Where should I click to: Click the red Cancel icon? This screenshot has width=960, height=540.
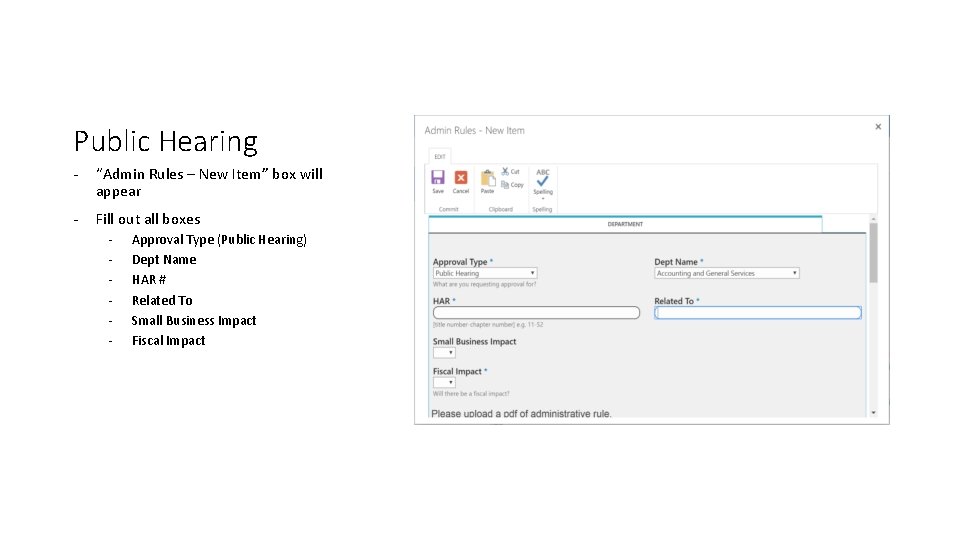tap(461, 178)
